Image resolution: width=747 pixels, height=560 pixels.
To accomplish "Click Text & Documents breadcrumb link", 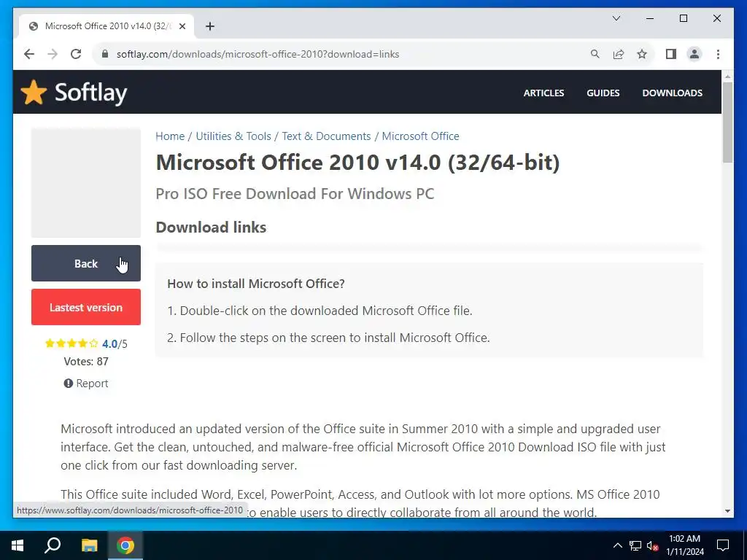I will tap(326, 136).
